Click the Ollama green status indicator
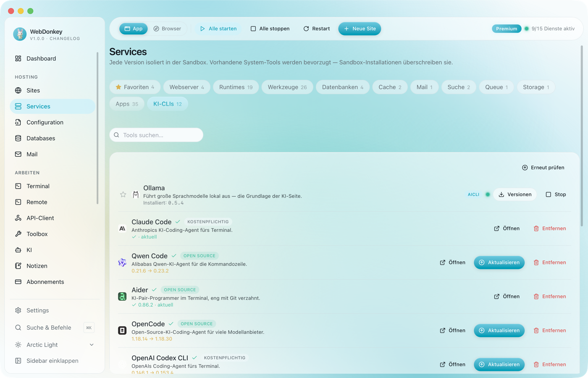The height and width of the screenshot is (378, 588). 488,194
